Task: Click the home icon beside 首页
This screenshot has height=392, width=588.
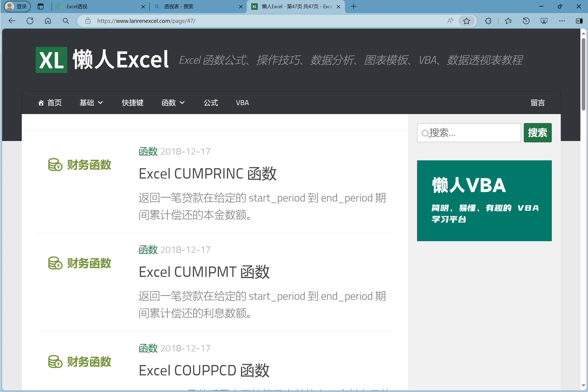Action: pos(41,103)
